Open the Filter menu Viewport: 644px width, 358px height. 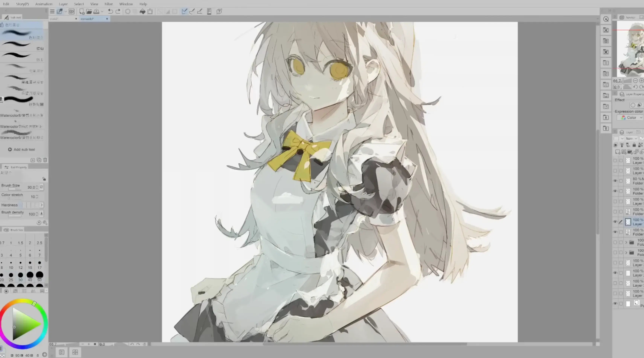(108, 4)
